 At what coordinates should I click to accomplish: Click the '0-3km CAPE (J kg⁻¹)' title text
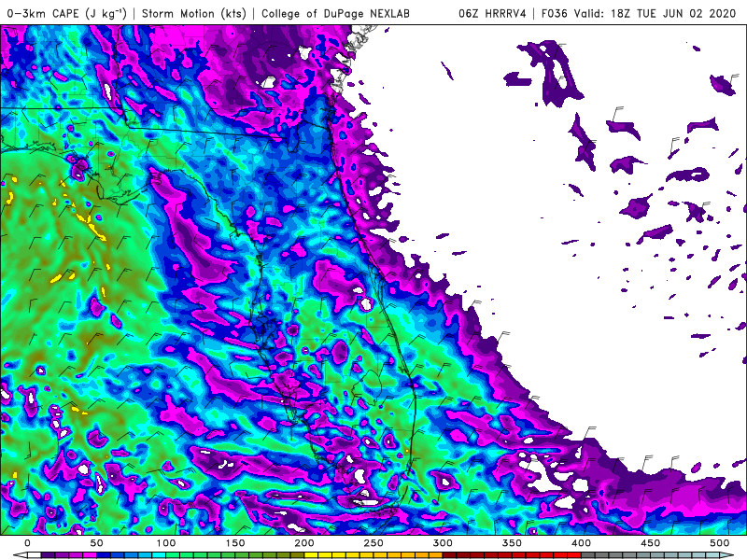tap(66, 13)
